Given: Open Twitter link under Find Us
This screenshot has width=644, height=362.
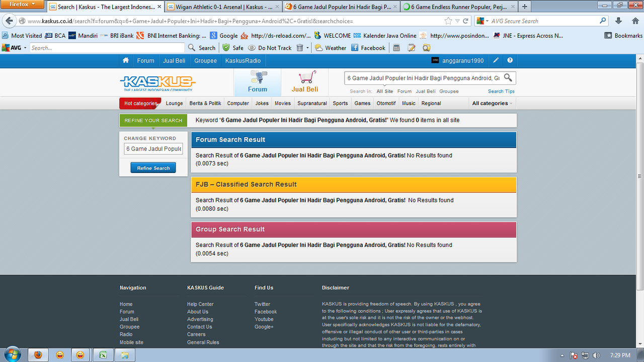Looking at the screenshot, I should coord(262,304).
